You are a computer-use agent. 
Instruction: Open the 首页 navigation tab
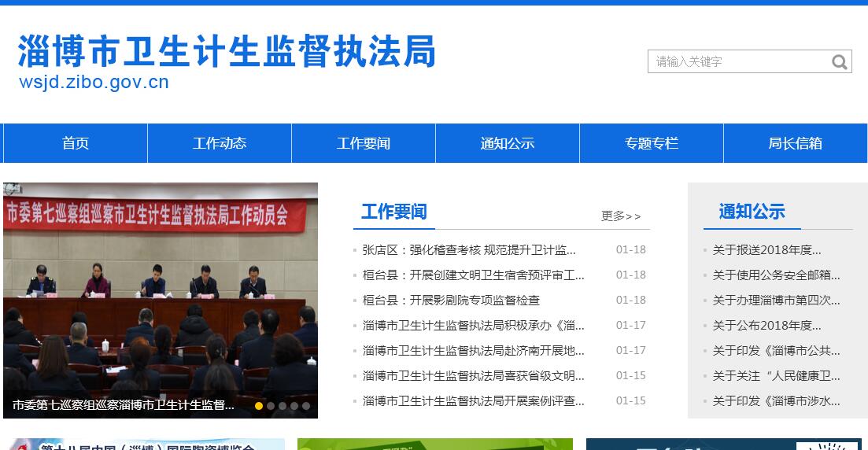click(x=76, y=143)
